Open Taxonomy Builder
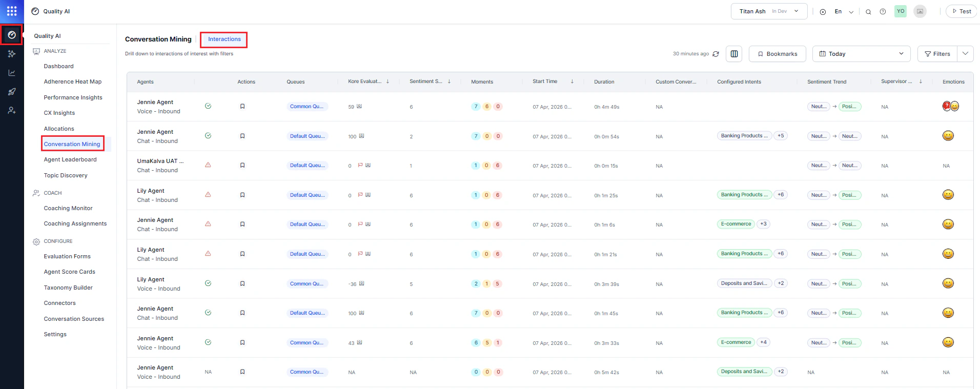Screen dimensions: 980x389 68,288
